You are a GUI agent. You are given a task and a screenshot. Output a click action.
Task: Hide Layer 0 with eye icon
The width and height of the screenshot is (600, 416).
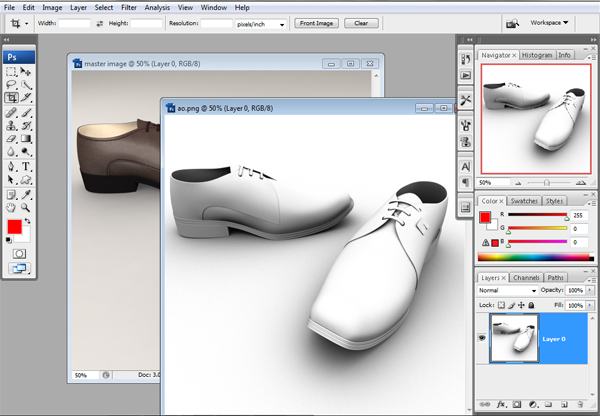click(x=482, y=338)
